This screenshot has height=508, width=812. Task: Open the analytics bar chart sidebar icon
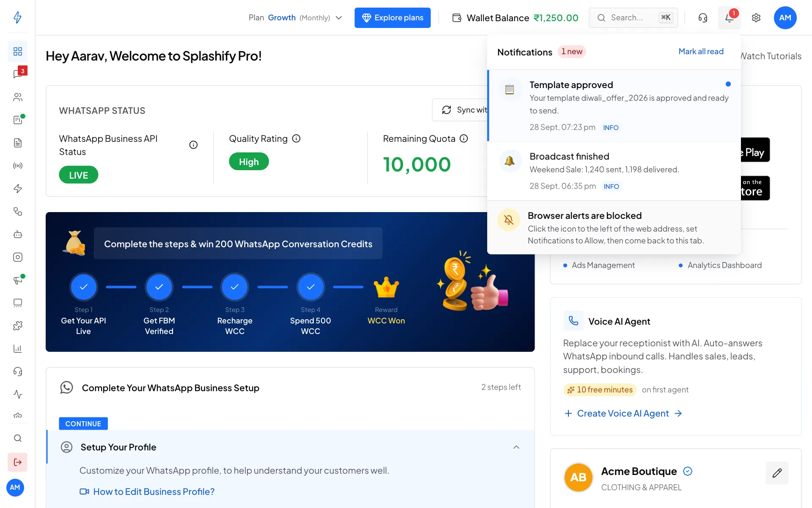click(x=18, y=348)
